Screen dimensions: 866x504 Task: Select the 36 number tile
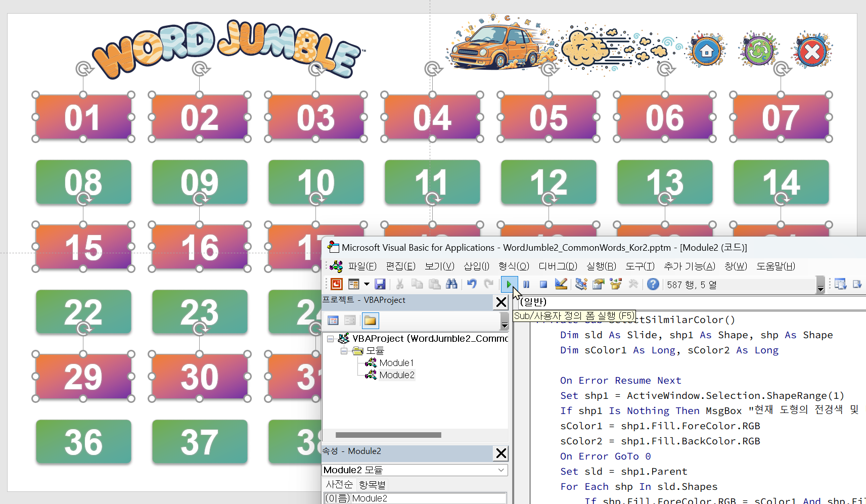[x=83, y=442]
